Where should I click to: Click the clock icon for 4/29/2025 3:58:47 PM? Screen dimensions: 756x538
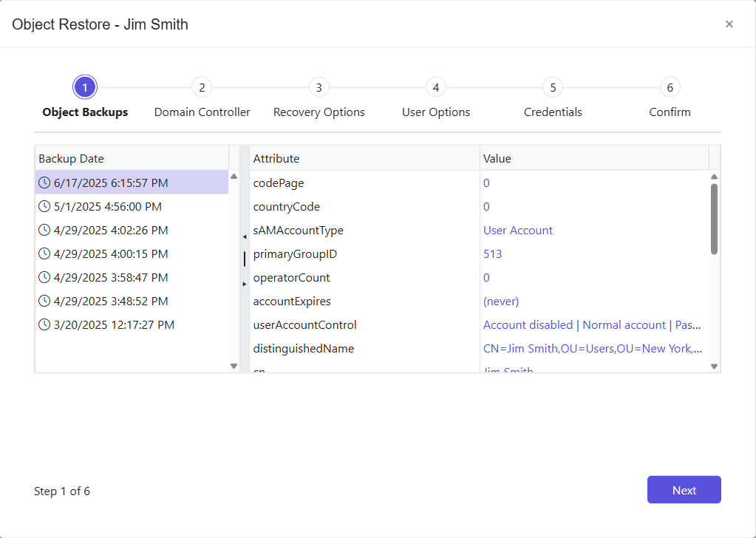(44, 277)
